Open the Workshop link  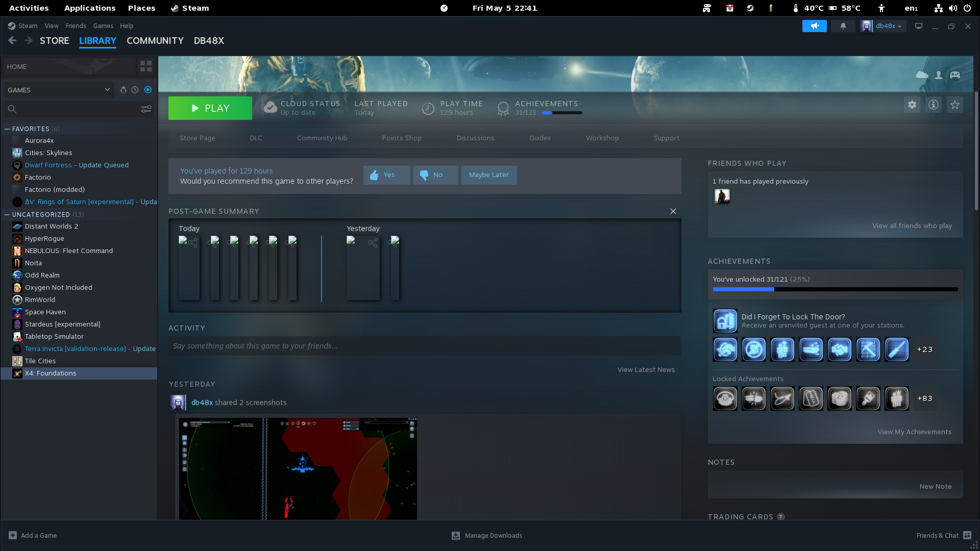point(602,138)
